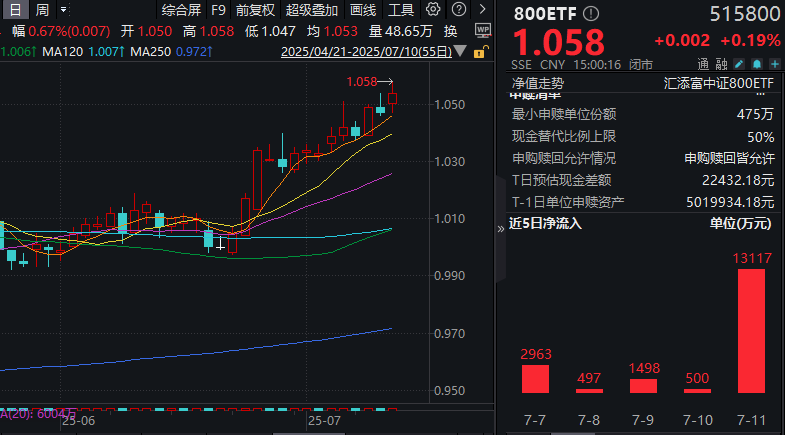This screenshot has width=785, height=435.
Task: Open the 综合屏 composite screen
Action: coord(180,10)
